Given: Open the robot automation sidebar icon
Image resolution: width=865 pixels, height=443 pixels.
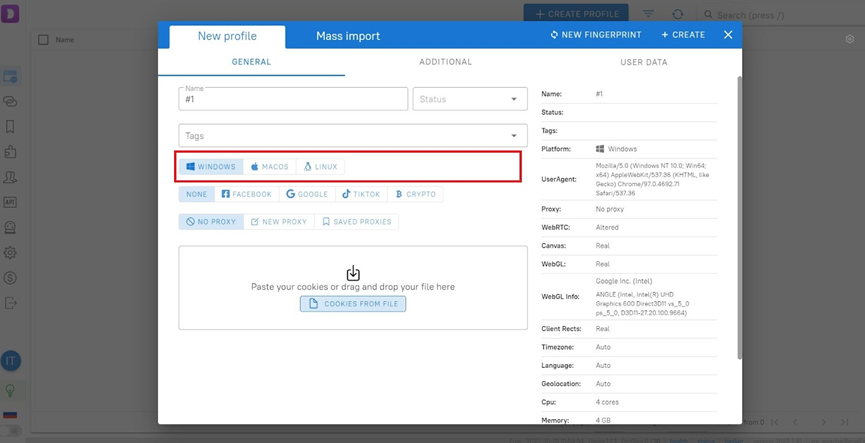Looking at the screenshot, I should tap(10, 227).
